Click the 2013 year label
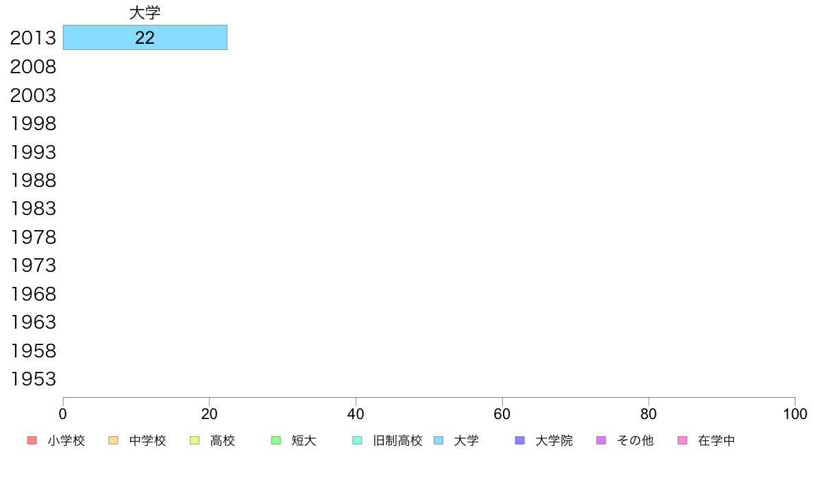The image size is (814, 504). click(x=33, y=38)
